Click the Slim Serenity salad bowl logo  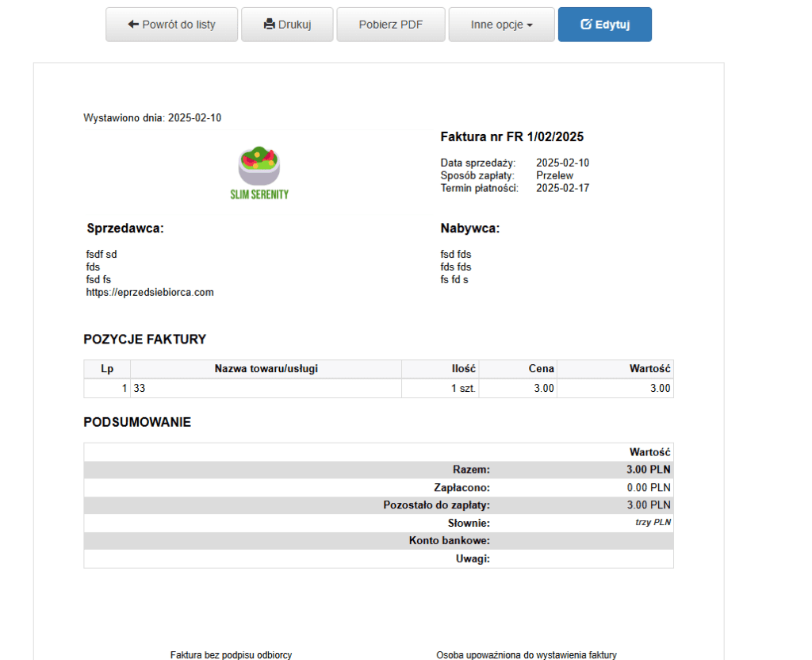pyautogui.click(x=259, y=162)
